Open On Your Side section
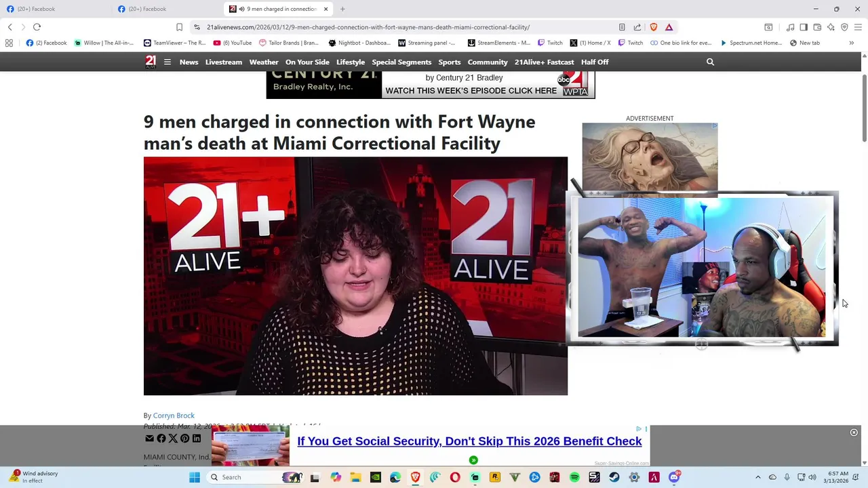This screenshot has height=488, width=868. (x=307, y=62)
